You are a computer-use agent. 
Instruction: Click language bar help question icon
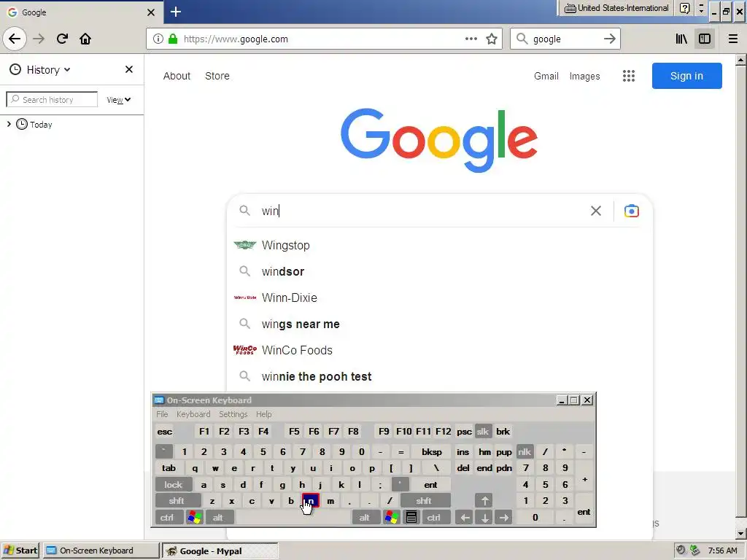pyautogui.click(x=684, y=8)
